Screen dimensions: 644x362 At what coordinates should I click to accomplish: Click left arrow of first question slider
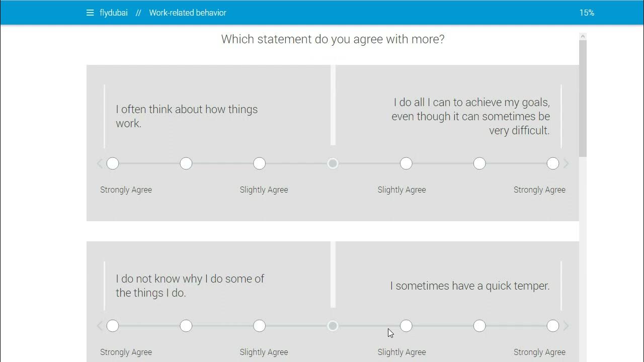[x=100, y=163]
